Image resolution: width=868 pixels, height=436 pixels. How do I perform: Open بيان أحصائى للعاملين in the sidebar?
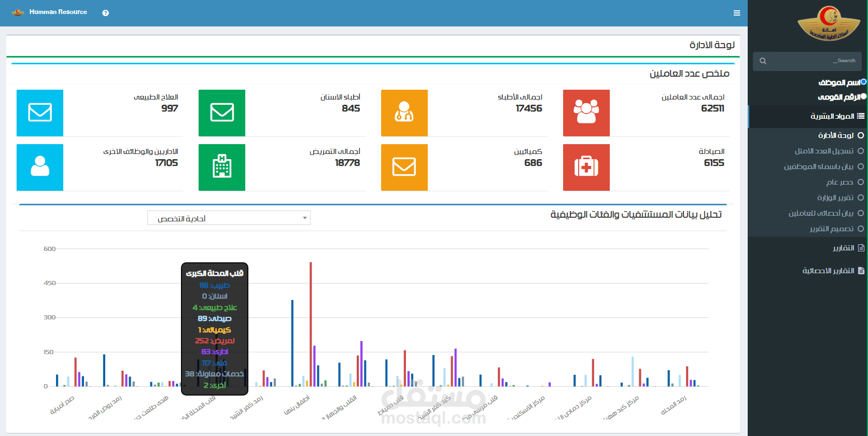821,213
